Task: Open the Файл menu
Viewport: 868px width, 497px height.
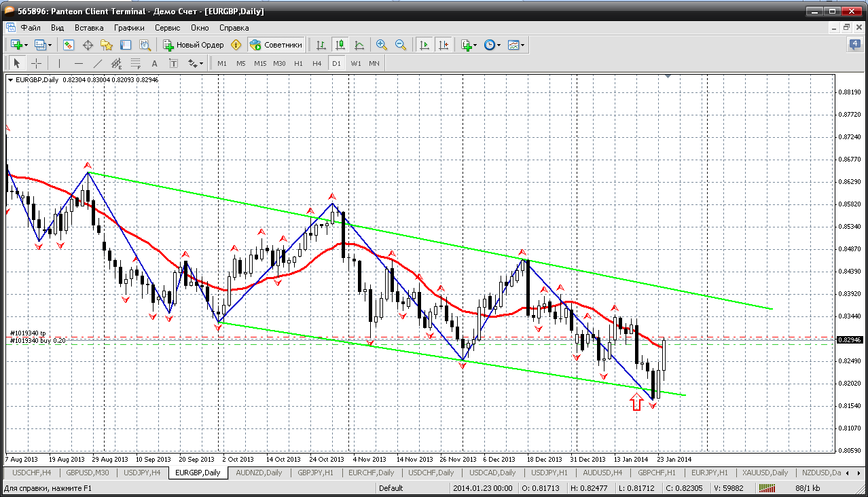Action: (31, 28)
